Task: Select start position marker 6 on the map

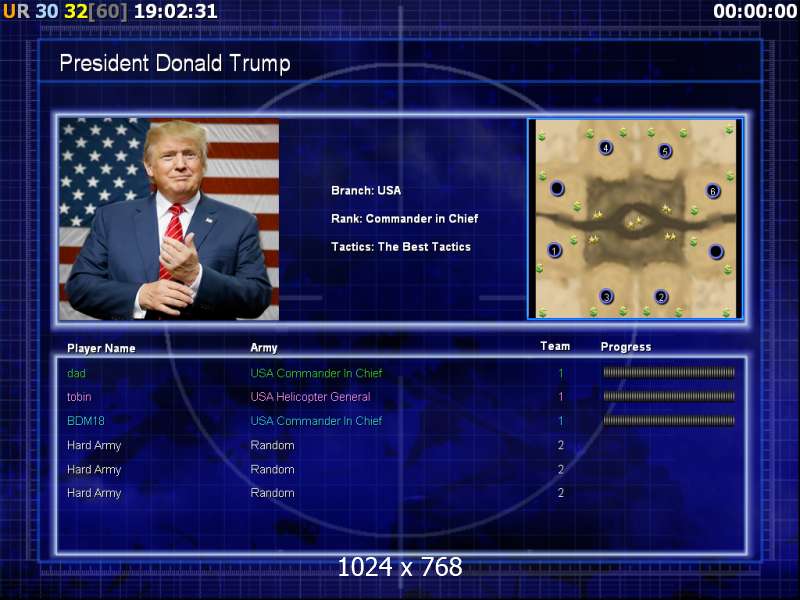Action: click(x=713, y=191)
